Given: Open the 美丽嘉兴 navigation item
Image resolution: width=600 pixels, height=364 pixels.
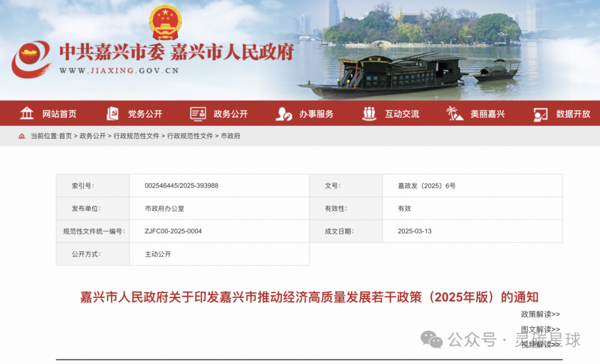Looking at the screenshot, I should click(x=488, y=114).
